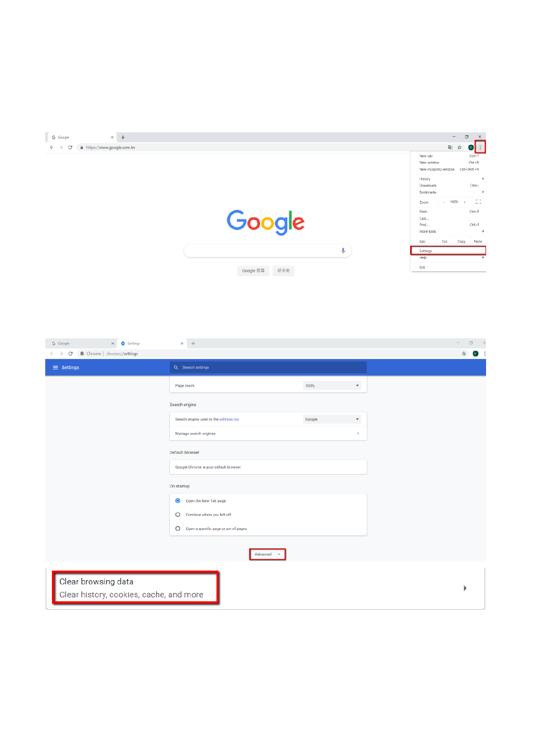Click the microphone voice search icon in Google search box
The width and height of the screenshot is (533, 756).
[343, 251]
